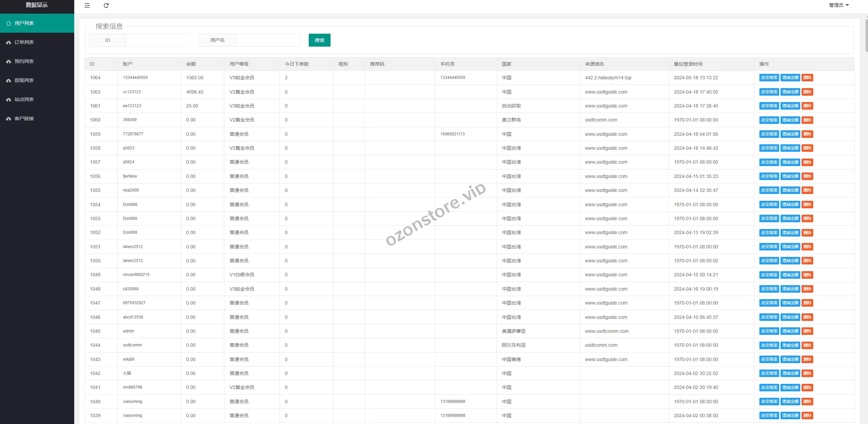Click the home icon beside 用户列表
Screen dimensions: 868x424
pyautogui.click(x=9, y=23)
